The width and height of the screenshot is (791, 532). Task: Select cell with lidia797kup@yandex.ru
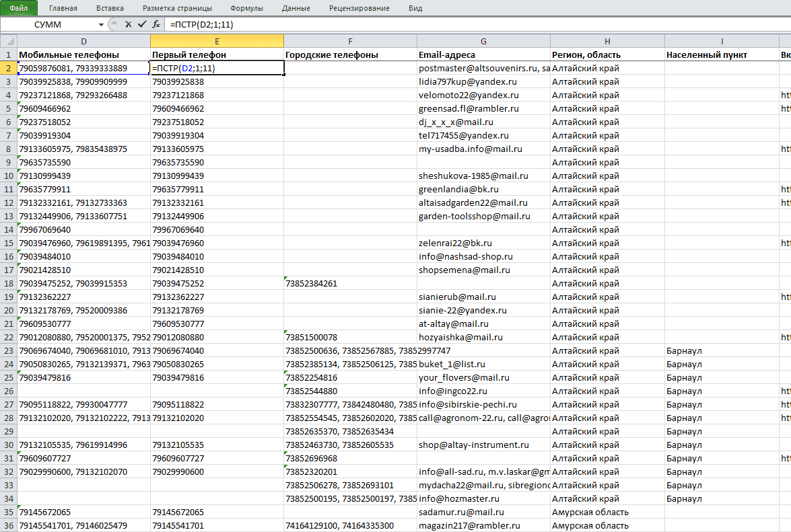[x=483, y=81]
